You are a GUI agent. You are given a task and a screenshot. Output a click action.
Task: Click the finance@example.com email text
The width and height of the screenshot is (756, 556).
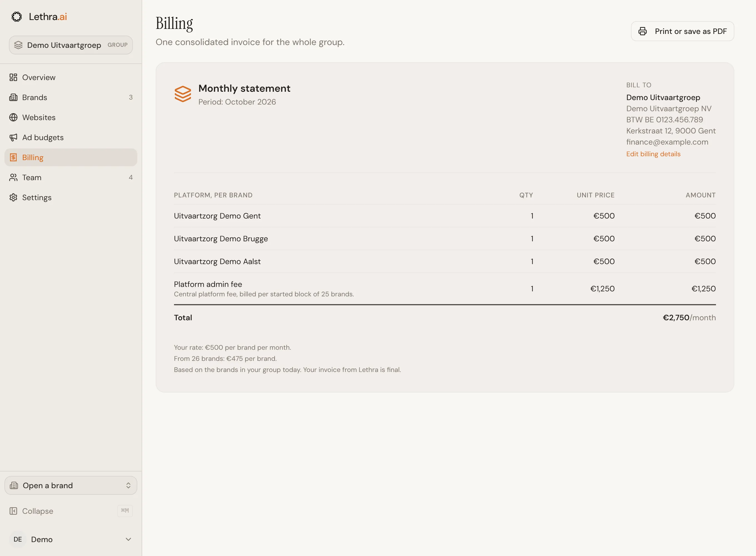coord(667,142)
